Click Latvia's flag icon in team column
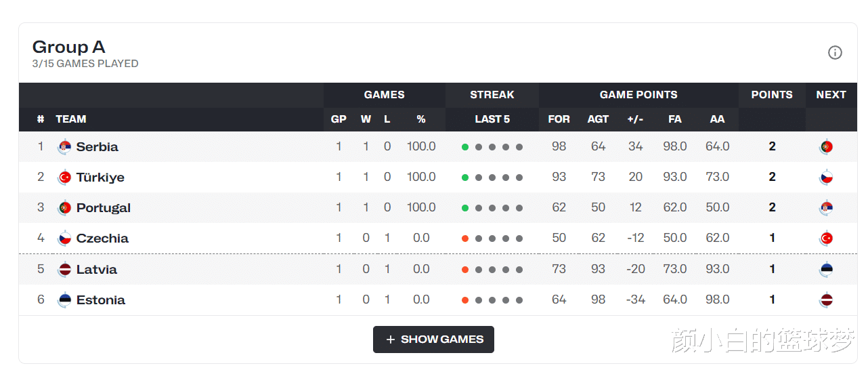868x370 pixels. tap(64, 270)
